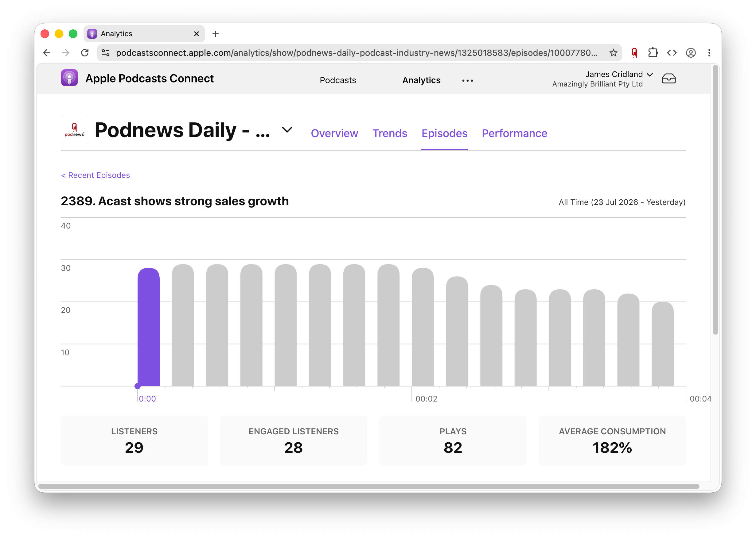Screen dimensions: 756x538
Task: Open the inbox tray icon
Action: [x=668, y=79]
